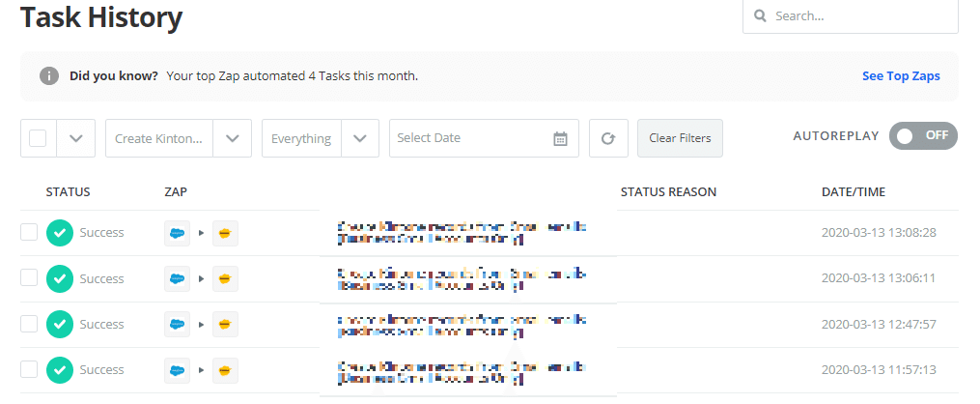The image size is (980, 404).
Task: Click the Salesforce icon in the fourth row
Action: point(177,369)
